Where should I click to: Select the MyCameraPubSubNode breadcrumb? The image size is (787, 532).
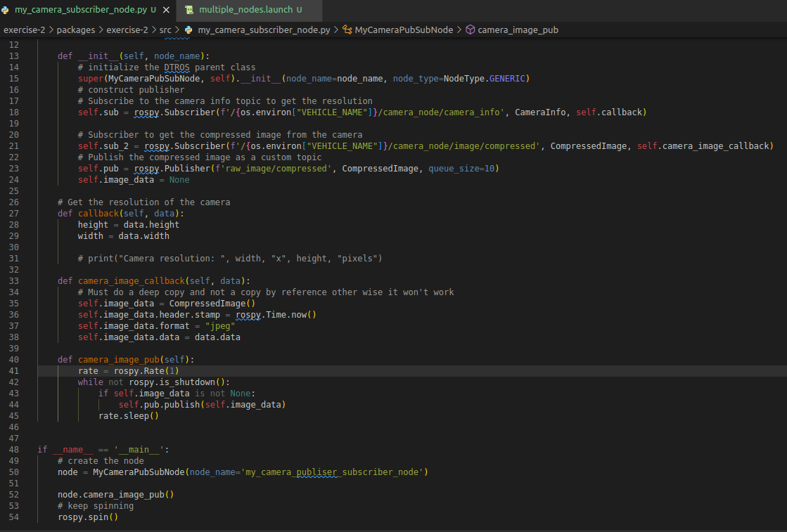404,30
